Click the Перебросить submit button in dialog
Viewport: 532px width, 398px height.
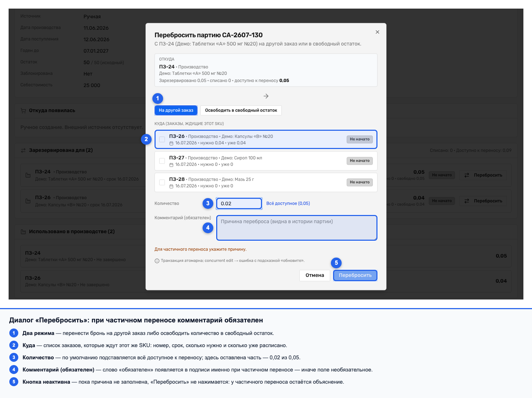(x=355, y=275)
